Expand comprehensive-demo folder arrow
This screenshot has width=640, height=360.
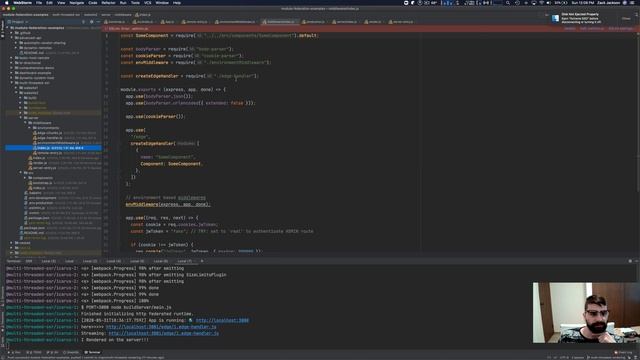click(11, 68)
